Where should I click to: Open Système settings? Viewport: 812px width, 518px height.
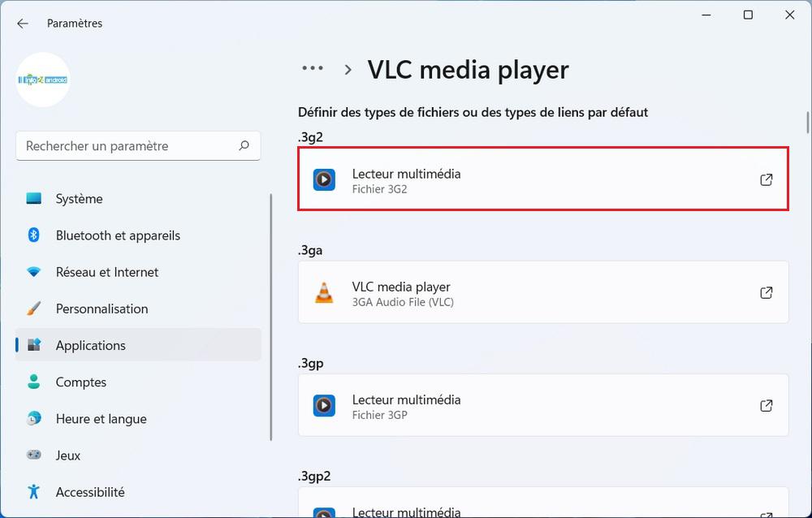(x=138, y=199)
